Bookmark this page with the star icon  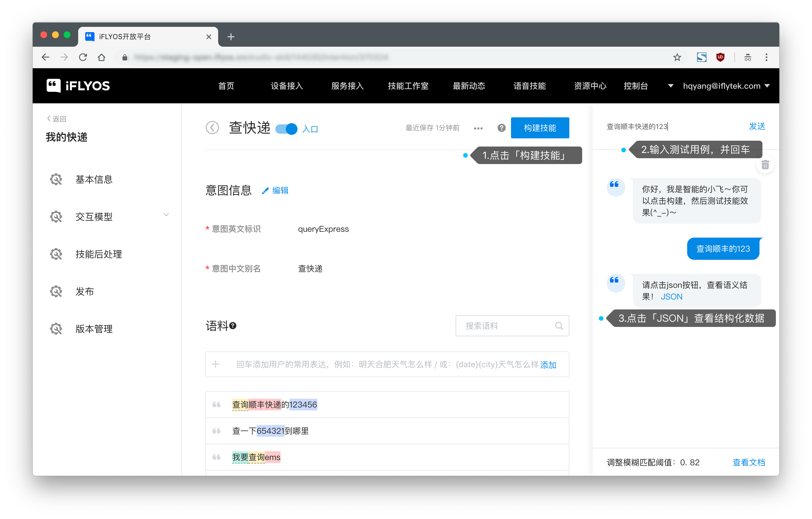(677, 58)
